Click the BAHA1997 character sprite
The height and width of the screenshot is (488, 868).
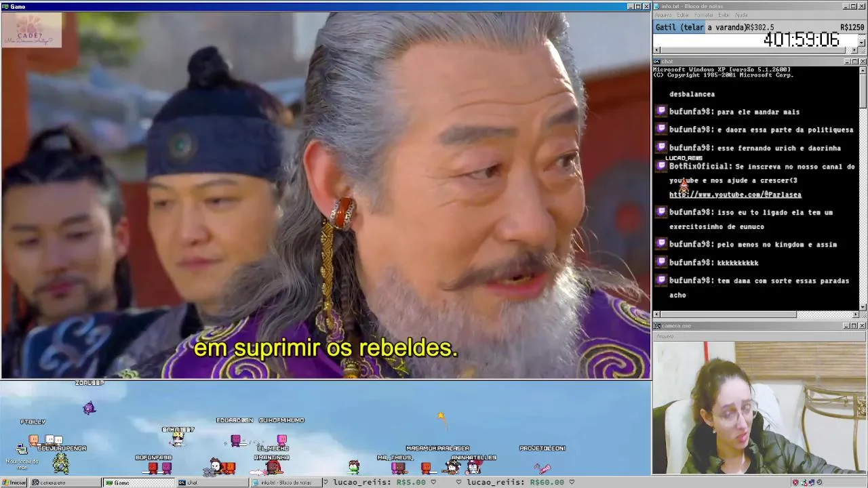[178, 440]
